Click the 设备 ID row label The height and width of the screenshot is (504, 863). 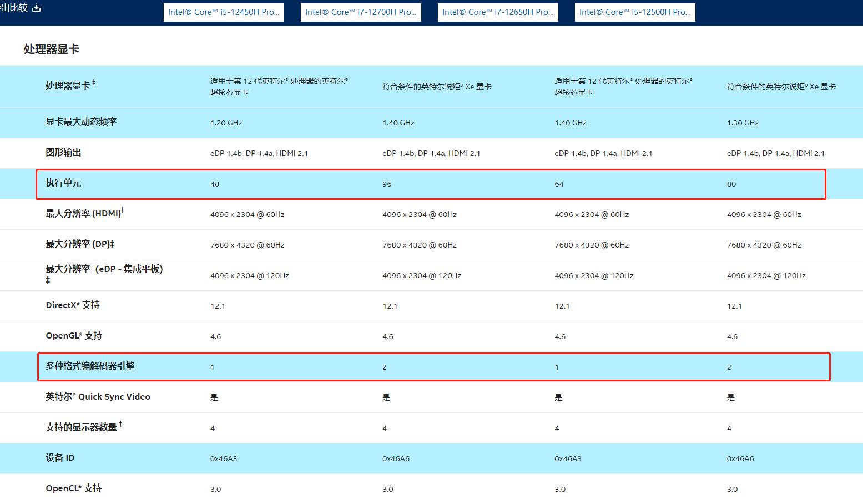click(x=60, y=458)
